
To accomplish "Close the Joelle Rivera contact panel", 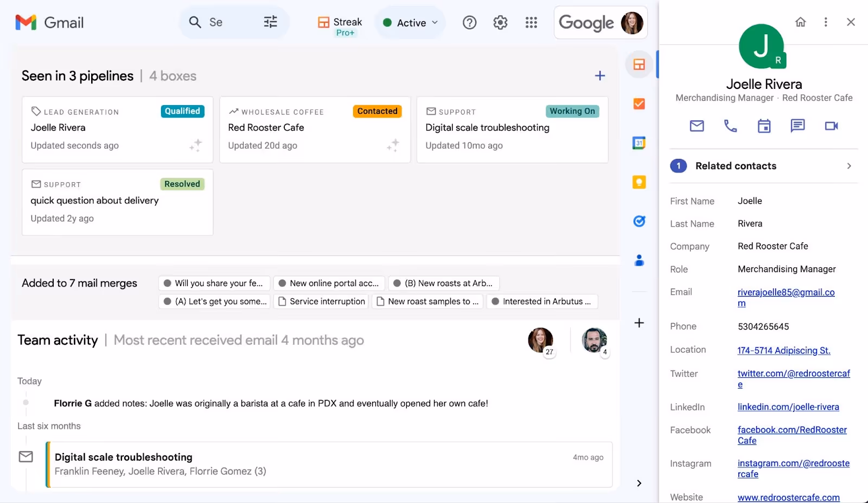I will [x=851, y=22].
